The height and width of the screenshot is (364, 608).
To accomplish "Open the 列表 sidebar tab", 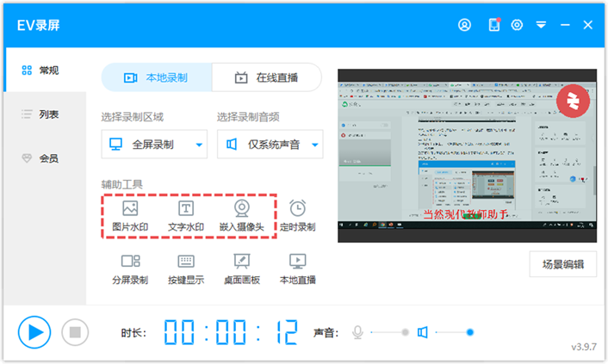I will click(x=45, y=114).
